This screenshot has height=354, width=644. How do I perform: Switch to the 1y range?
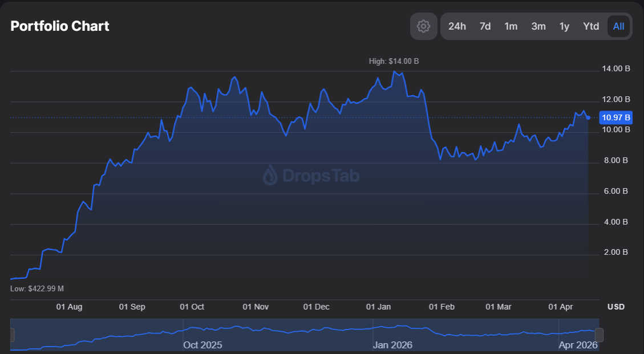[564, 26]
